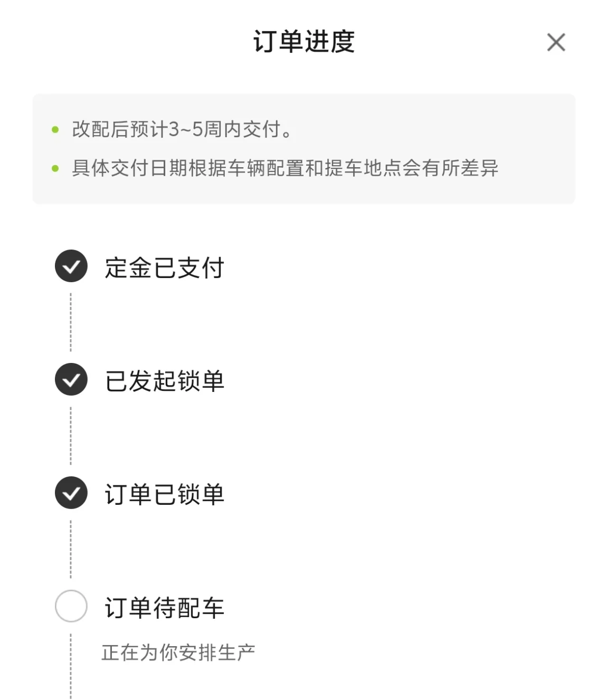Click dashed connector below 订单已锁单

point(71,549)
